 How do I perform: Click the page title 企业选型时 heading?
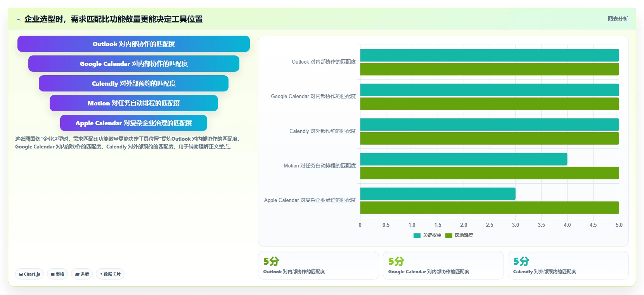(113, 19)
